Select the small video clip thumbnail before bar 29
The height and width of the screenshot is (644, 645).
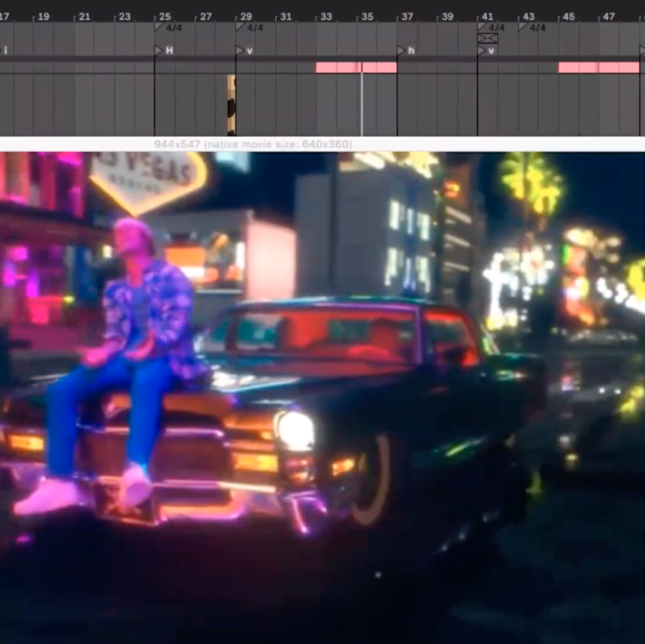tap(231, 105)
